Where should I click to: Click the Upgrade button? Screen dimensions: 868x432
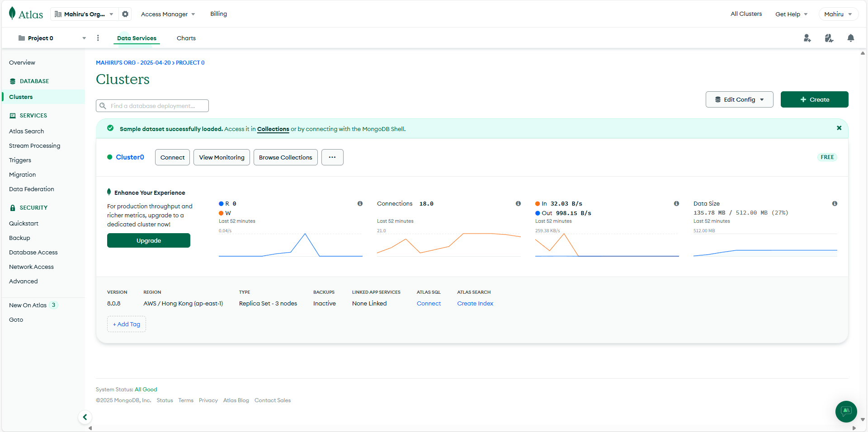pos(149,240)
